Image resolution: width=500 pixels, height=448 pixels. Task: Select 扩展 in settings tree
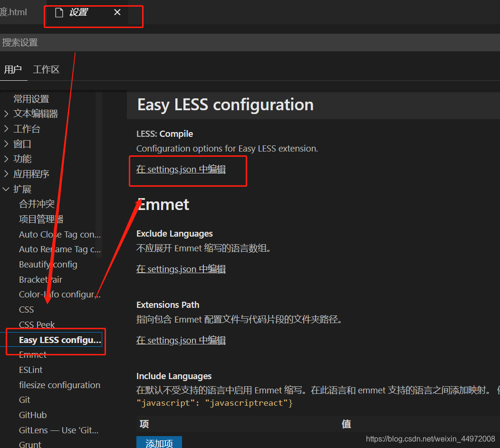coord(22,189)
